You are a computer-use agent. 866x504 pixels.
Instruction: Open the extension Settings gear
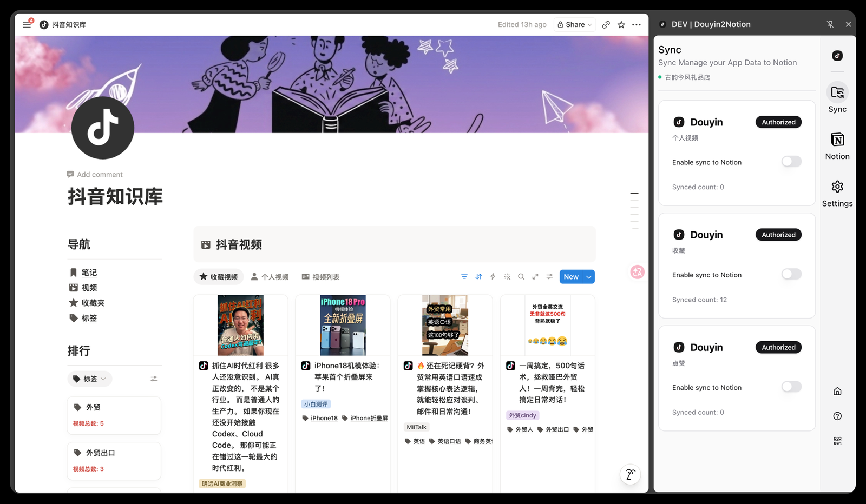837,193
